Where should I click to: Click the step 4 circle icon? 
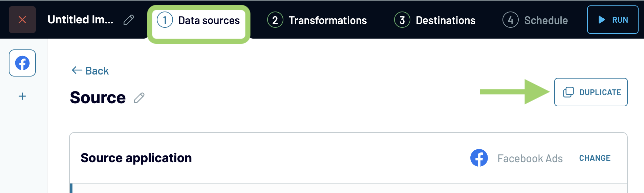pos(510,20)
